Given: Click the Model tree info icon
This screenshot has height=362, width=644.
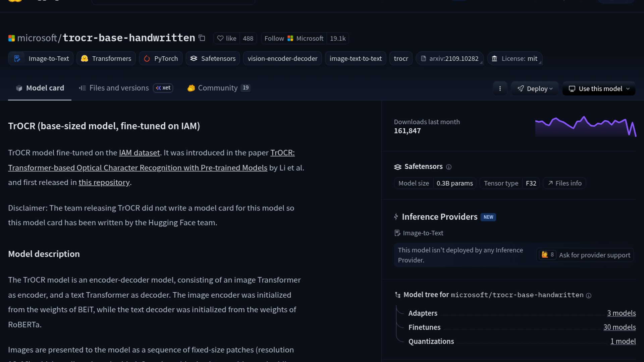Looking at the screenshot, I should tap(589, 295).
